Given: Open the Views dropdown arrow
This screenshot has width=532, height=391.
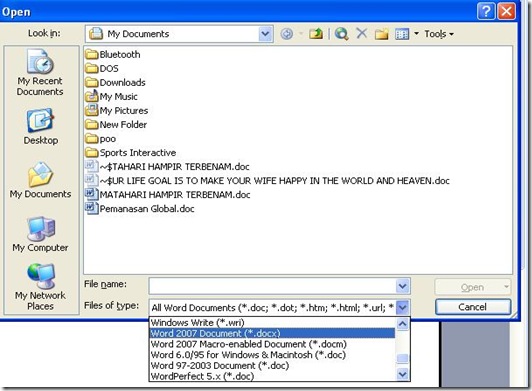Looking at the screenshot, I should tap(416, 34).
